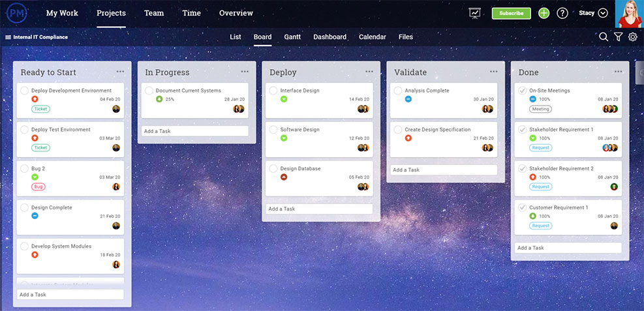
Task: Click priority icon on Stakeholder Requirement 1
Action: pos(532,138)
